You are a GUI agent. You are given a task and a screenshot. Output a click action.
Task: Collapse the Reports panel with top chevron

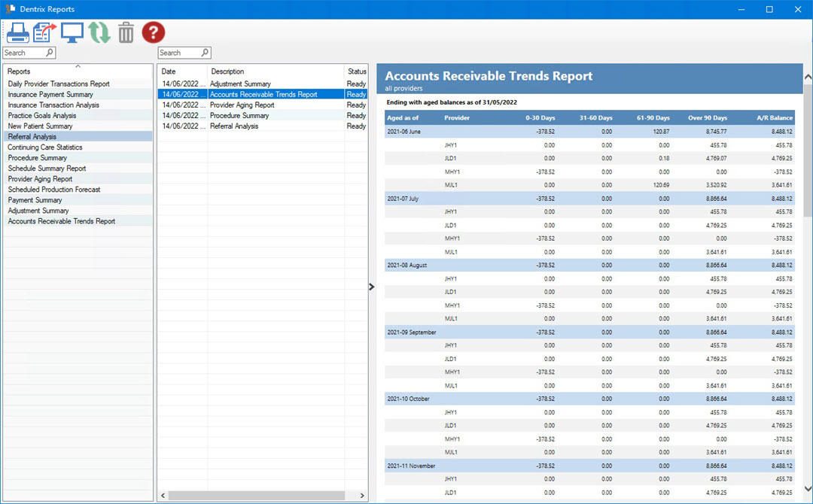pyautogui.click(x=78, y=67)
